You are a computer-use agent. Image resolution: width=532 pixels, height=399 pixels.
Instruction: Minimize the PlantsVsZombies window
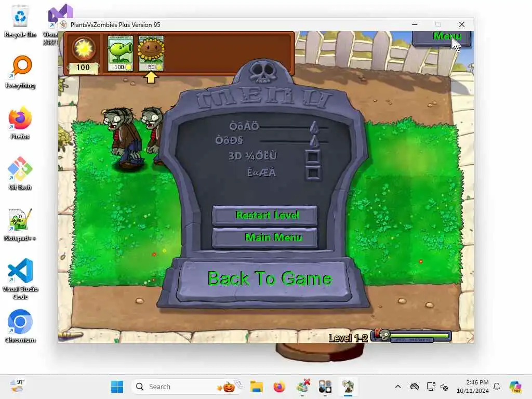point(415,24)
